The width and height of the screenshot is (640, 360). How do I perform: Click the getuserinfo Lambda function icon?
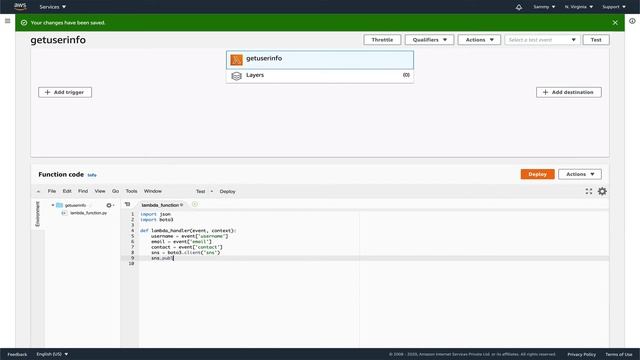click(x=236, y=60)
